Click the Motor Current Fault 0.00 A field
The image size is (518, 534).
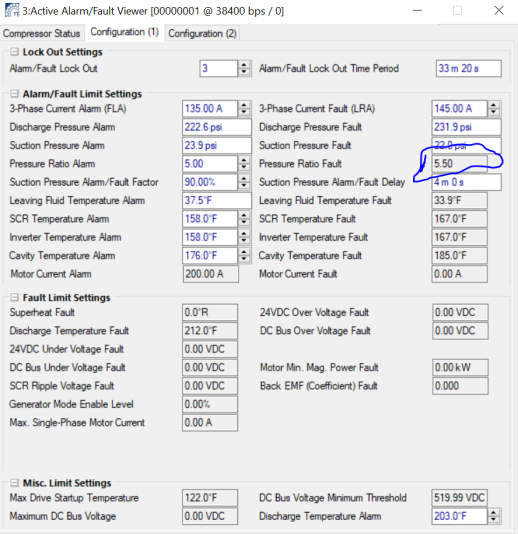459,274
